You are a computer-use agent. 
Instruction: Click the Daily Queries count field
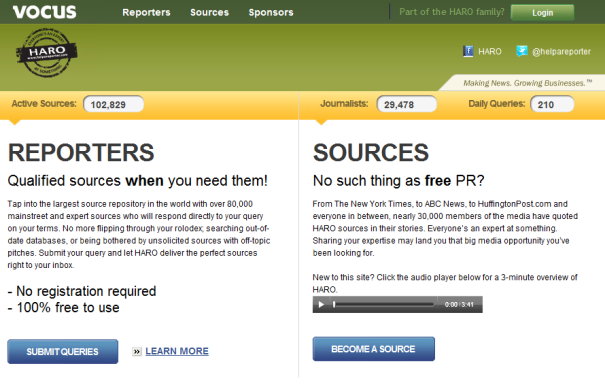[x=552, y=104]
